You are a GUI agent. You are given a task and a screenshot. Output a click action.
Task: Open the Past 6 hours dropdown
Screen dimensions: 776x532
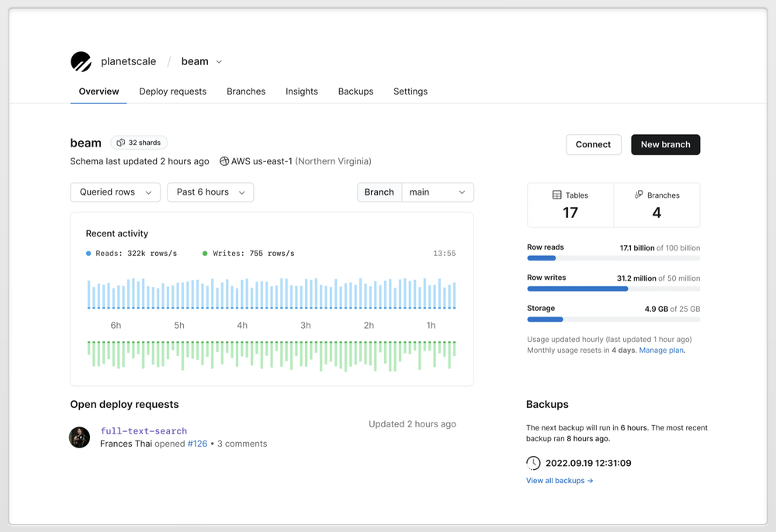click(x=210, y=192)
